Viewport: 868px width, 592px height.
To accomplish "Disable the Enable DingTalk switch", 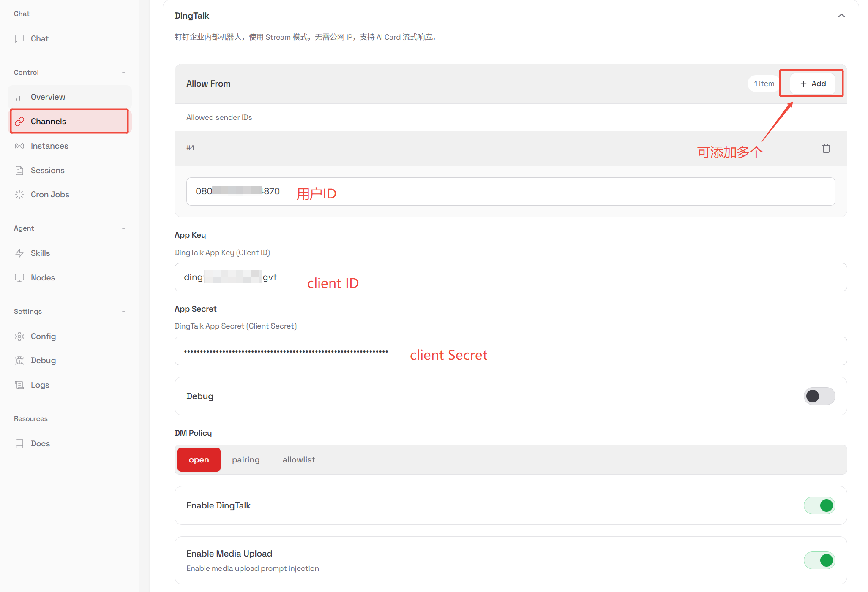I will pos(819,505).
